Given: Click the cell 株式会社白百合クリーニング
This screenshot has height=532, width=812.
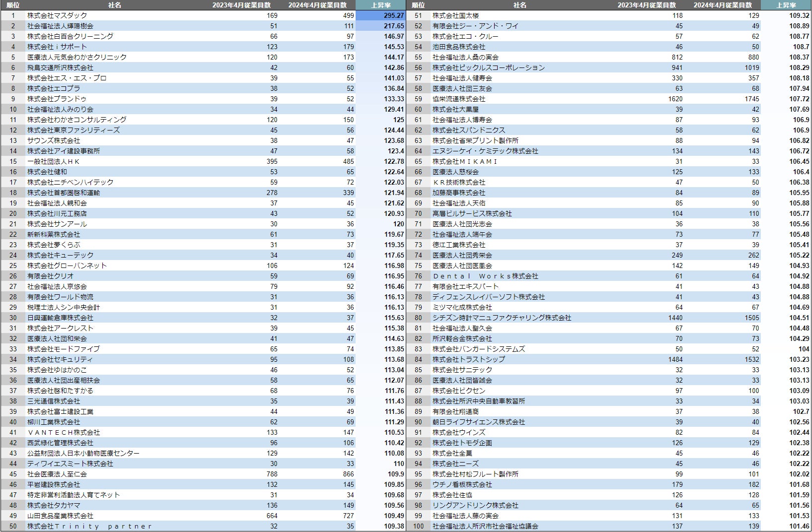Looking at the screenshot, I should tap(70, 36).
